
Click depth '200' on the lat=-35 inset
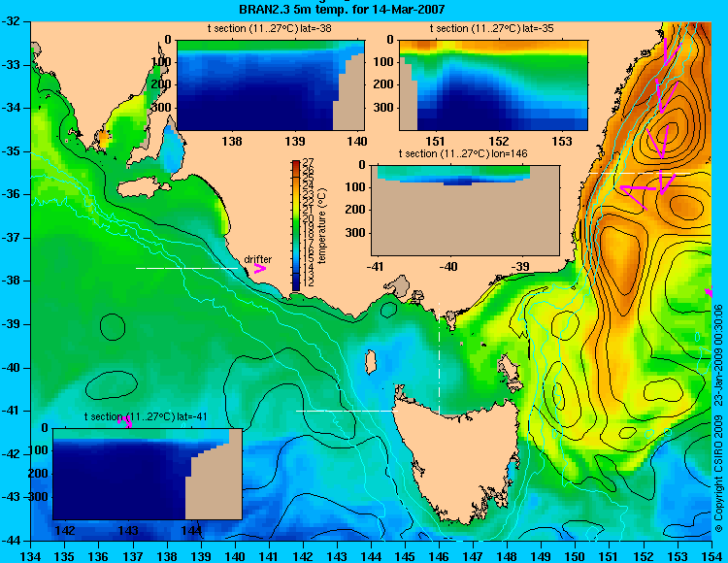(385, 84)
